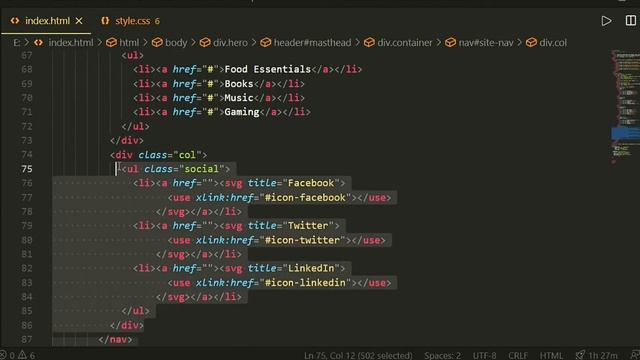Run the file with play button
Viewport: 640px width, 360px height.
[606, 21]
